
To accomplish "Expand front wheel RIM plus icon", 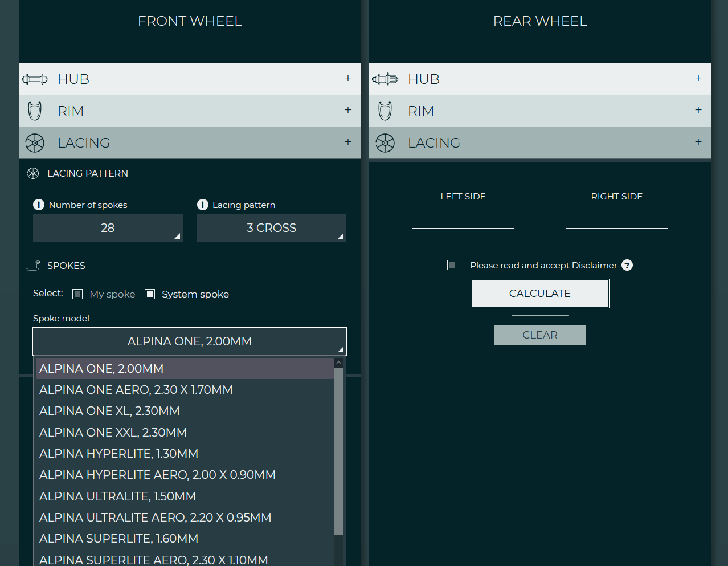I will [x=348, y=110].
